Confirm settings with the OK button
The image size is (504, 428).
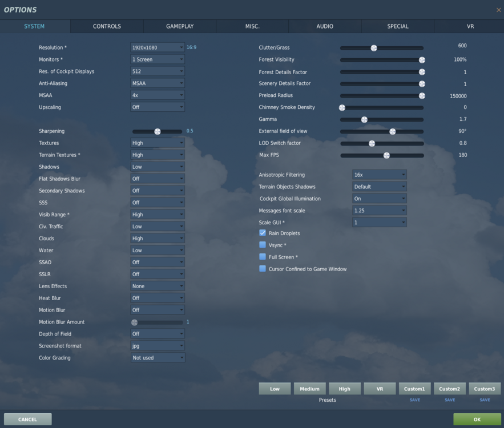[477, 419]
